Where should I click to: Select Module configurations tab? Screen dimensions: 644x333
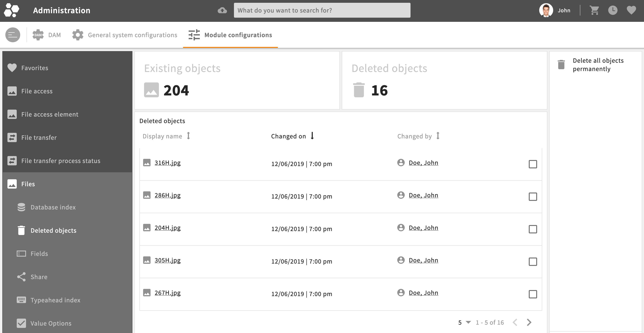[x=230, y=35]
